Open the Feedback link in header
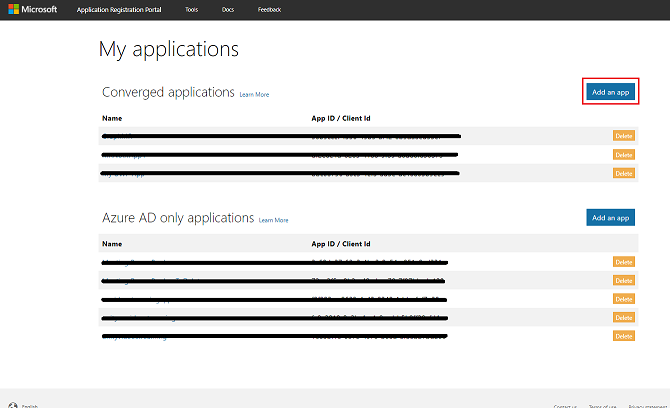The height and width of the screenshot is (408, 670). click(x=269, y=10)
